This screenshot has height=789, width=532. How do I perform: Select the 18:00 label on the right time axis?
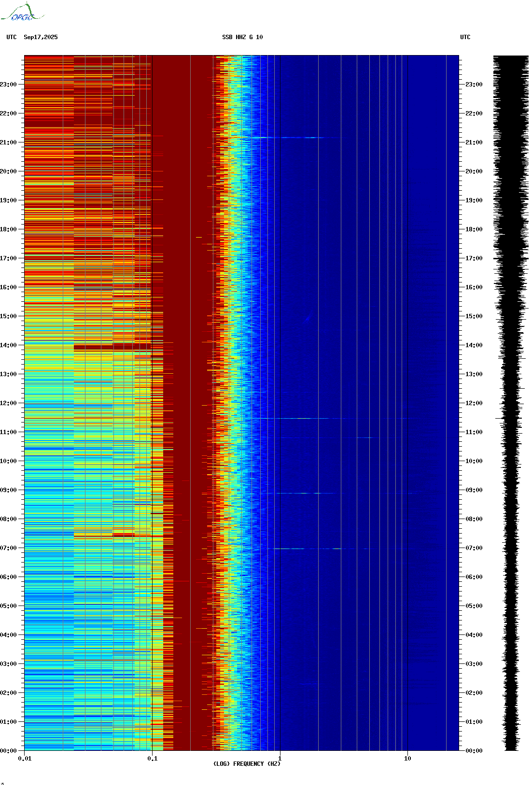(474, 229)
